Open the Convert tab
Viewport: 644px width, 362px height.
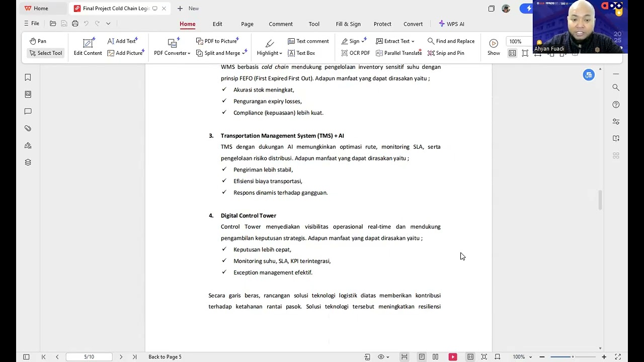[413, 24]
